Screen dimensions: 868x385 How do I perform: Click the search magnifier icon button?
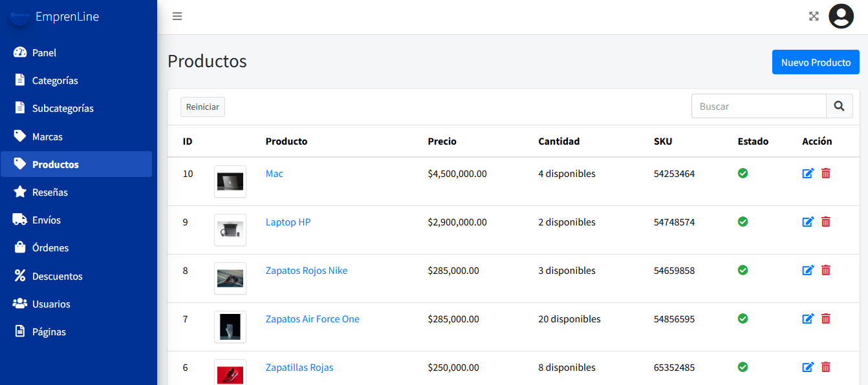[839, 107]
